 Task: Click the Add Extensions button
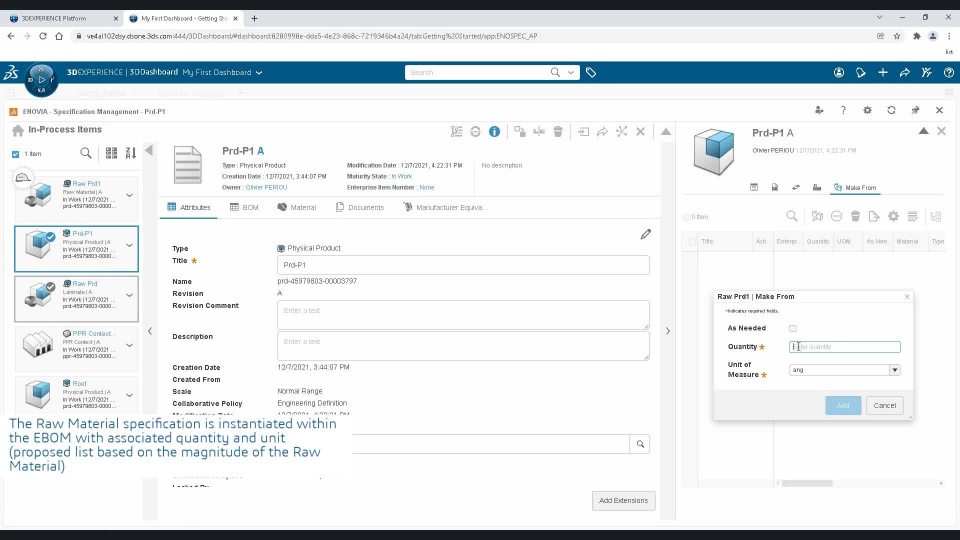coord(623,500)
